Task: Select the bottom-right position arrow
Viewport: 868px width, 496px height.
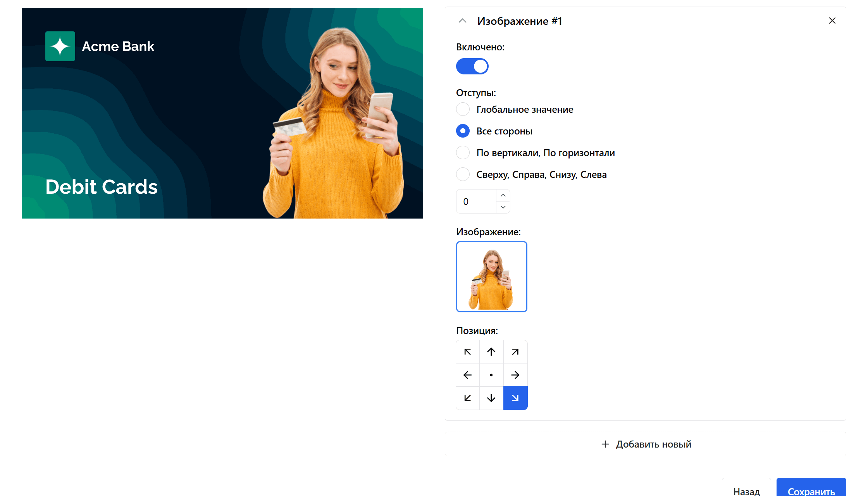Action: coord(515,398)
